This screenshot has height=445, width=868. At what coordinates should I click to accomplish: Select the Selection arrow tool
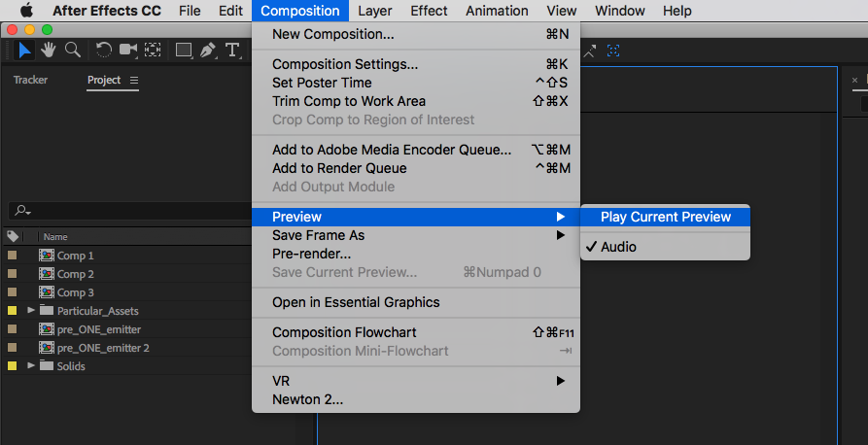click(24, 51)
